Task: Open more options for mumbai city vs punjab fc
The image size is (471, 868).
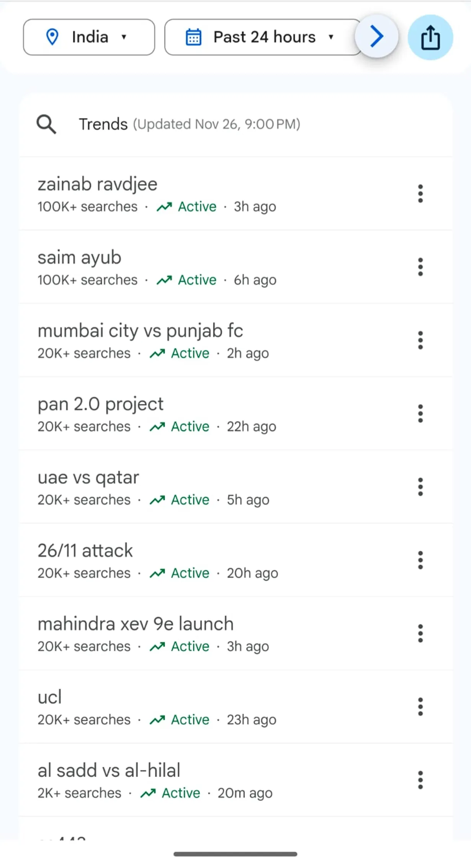Action: (420, 340)
